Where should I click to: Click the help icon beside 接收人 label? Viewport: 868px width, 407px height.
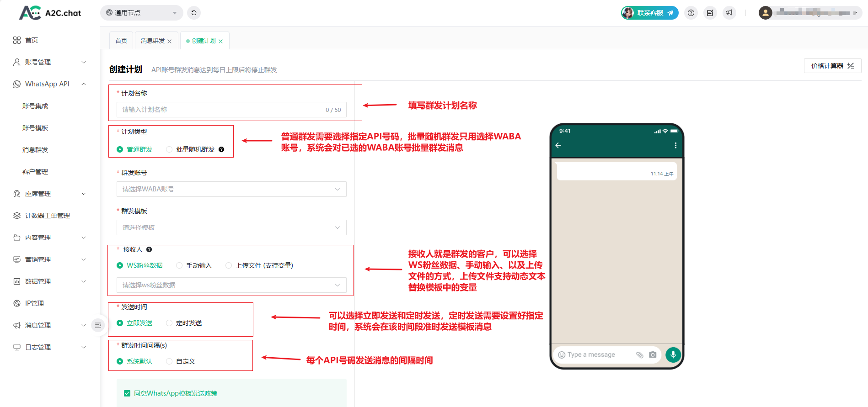click(x=149, y=249)
